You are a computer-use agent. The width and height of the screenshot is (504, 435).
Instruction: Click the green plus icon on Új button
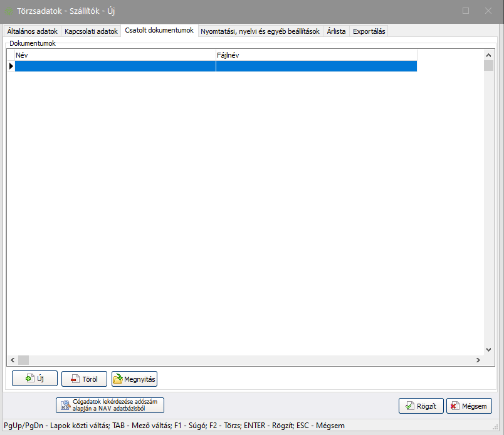pyautogui.click(x=29, y=379)
